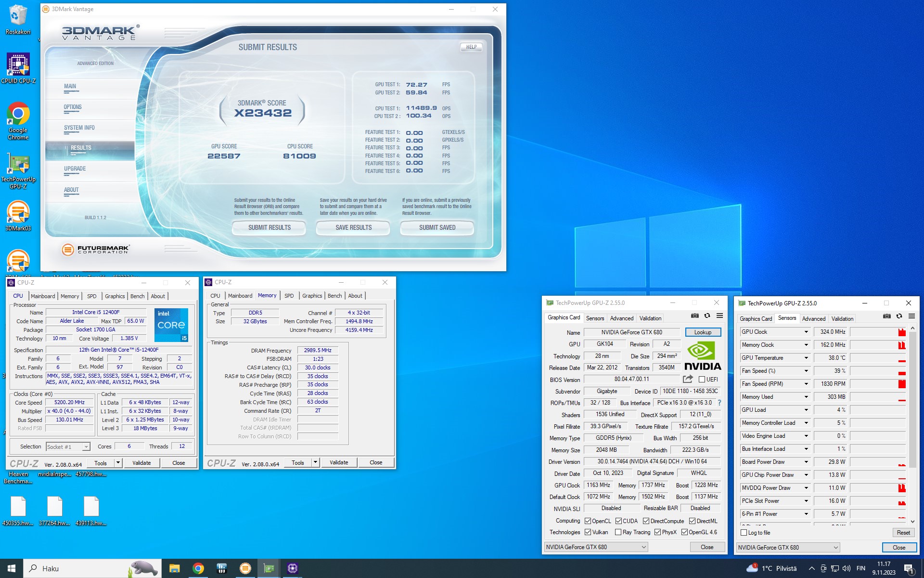Image resolution: width=924 pixels, height=578 pixels.
Task: Switch to GPU-Z taskbar icon
Action: coord(269,568)
